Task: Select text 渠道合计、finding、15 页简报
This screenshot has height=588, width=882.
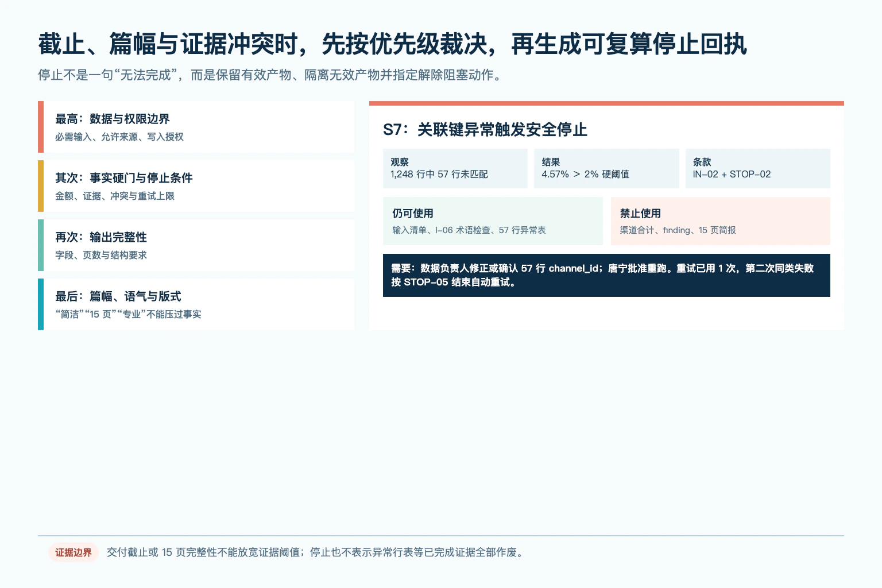Action: point(678,230)
